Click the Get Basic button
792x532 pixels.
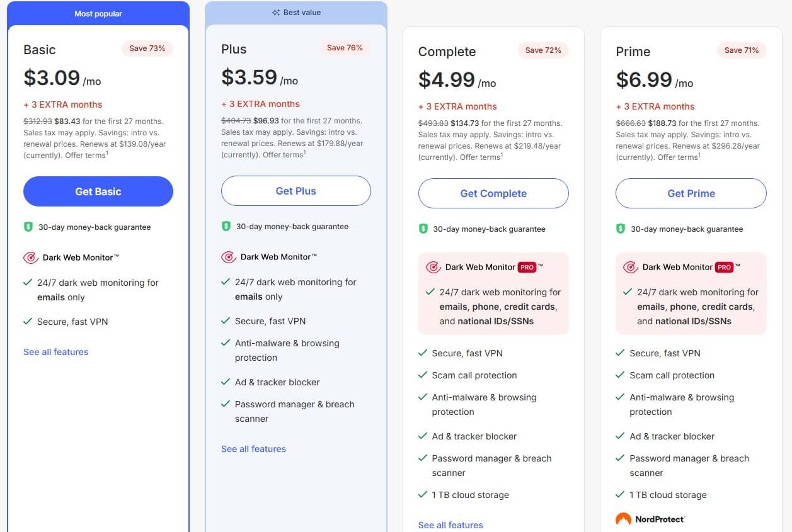point(98,191)
